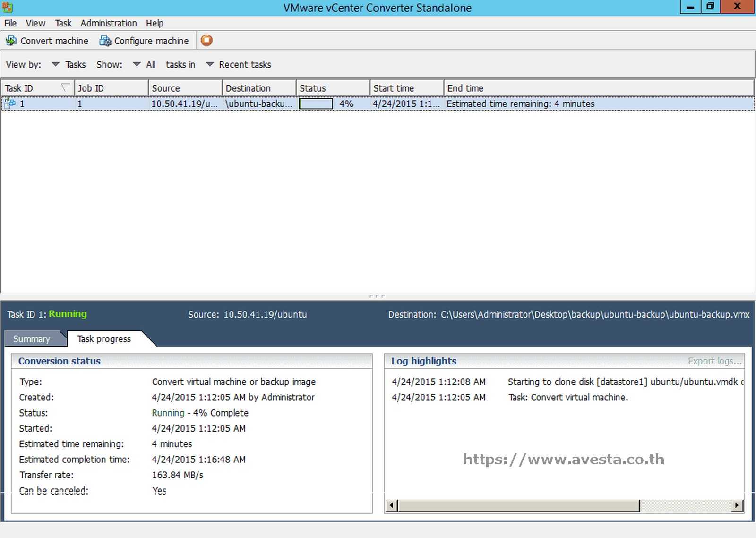Click the VMware icon in the title bar
The width and height of the screenshot is (756, 538).
point(6,7)
